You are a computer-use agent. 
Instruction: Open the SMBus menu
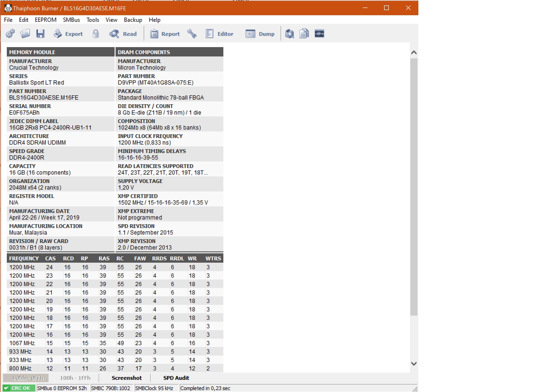[71, 20]
